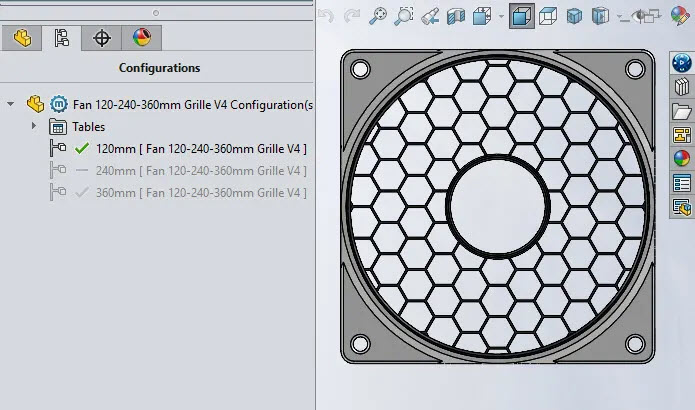
Task: Select the Zoom to Area tool
Action: (403, 16)
